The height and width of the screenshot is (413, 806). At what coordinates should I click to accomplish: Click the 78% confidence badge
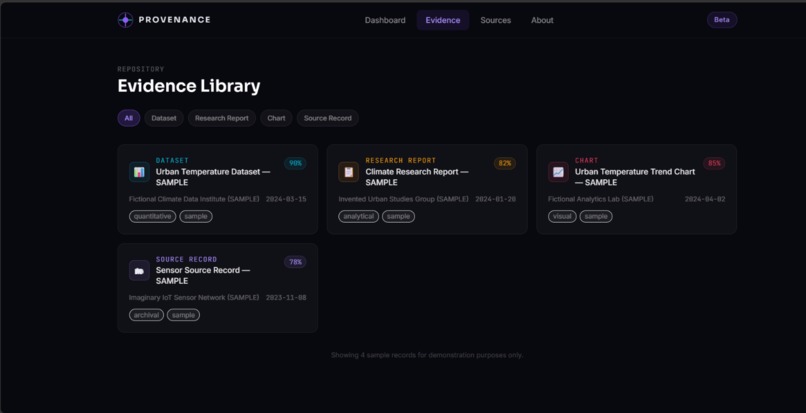point(295,262)
